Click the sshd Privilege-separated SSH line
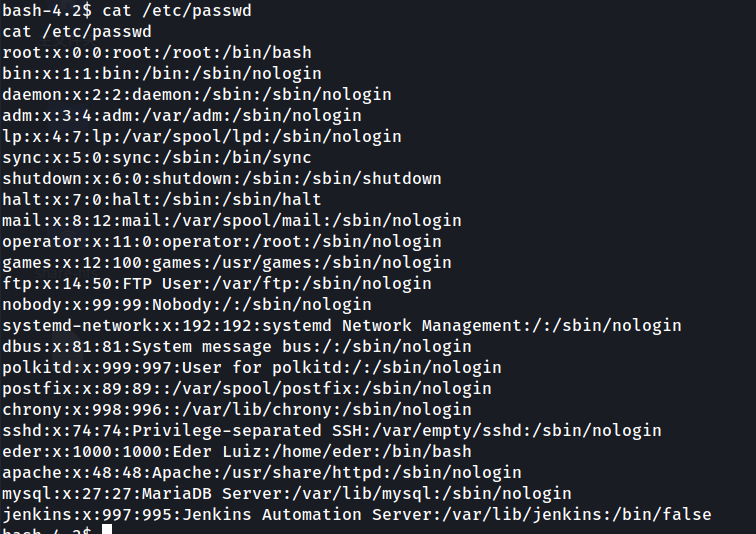 [331, 430]
